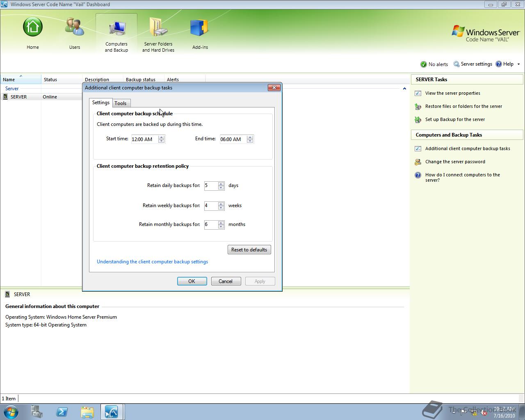The image size is (525, 420).
Task: Click the Set up Backup task icon
Action: click(x=418, y=120)
